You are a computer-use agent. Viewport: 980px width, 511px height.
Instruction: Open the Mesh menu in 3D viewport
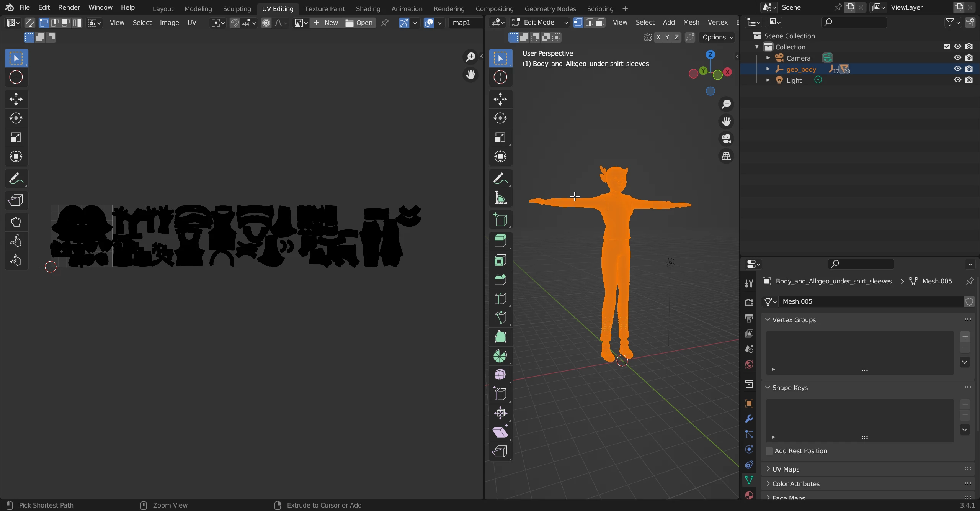(691, 23)
